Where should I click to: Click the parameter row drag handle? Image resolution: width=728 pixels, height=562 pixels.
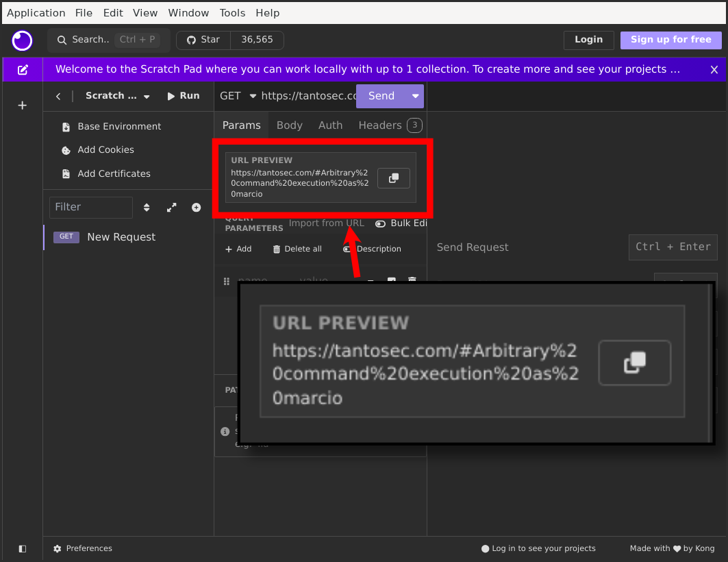point(227,281)
